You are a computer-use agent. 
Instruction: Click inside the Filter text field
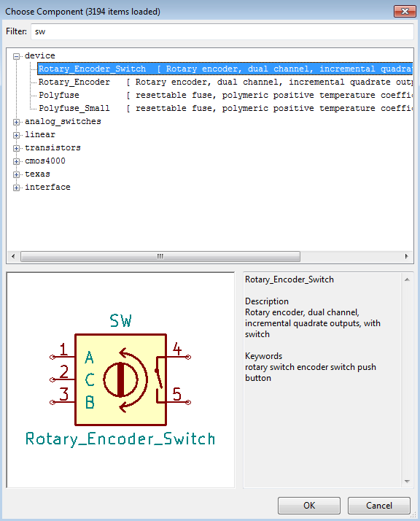(x=222, y=31)
